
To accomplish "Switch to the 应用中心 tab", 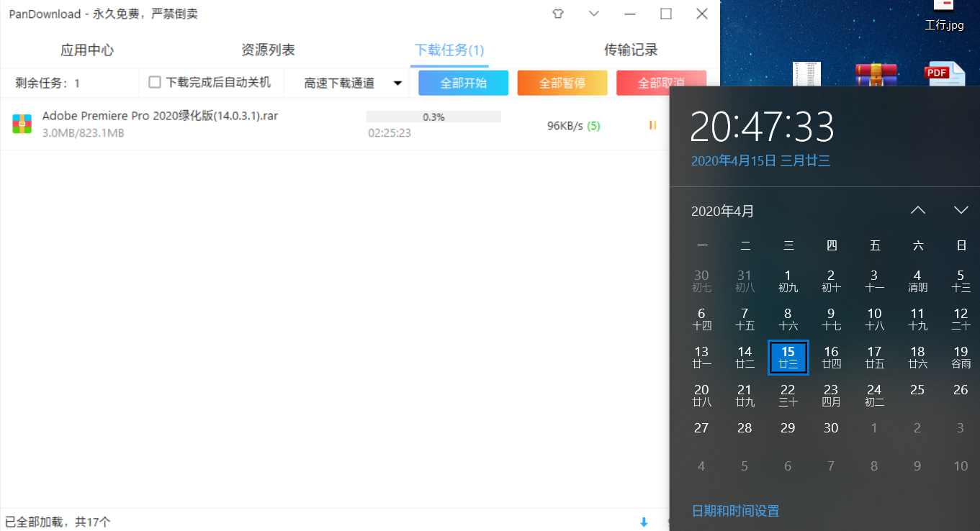I will click(87, 50).
